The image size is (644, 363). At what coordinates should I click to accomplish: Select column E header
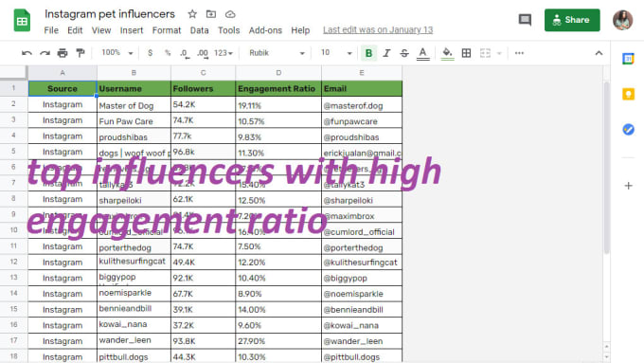[362, 73]
